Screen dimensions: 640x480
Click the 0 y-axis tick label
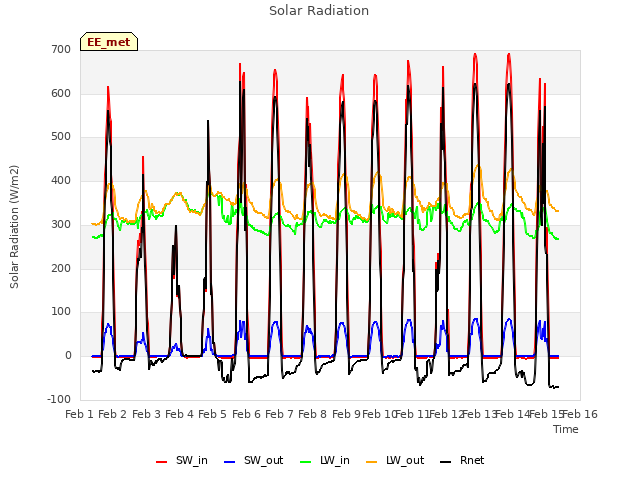click(x=68, y=356)
